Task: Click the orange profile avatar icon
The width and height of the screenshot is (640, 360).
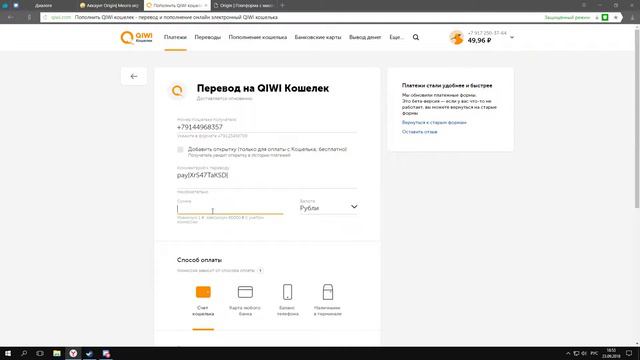Action: click(x=456, y=38)
